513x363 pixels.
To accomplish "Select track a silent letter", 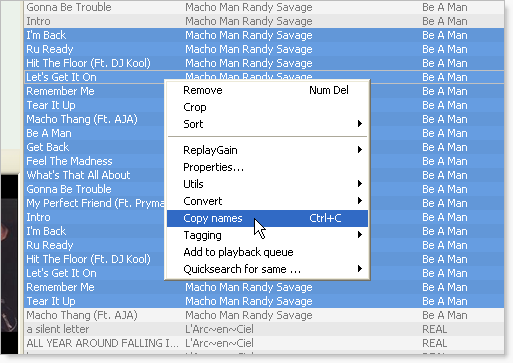I will (x=264, y=329).
